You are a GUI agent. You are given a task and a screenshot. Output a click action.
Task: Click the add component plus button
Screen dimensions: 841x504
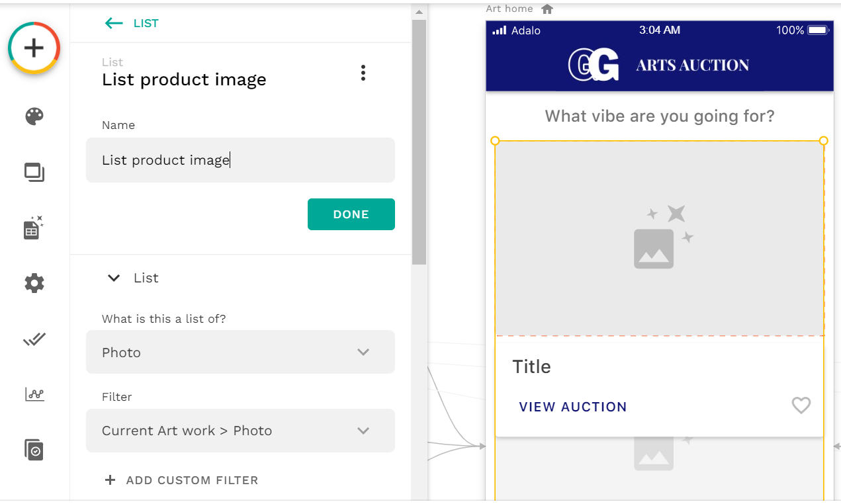34,48
